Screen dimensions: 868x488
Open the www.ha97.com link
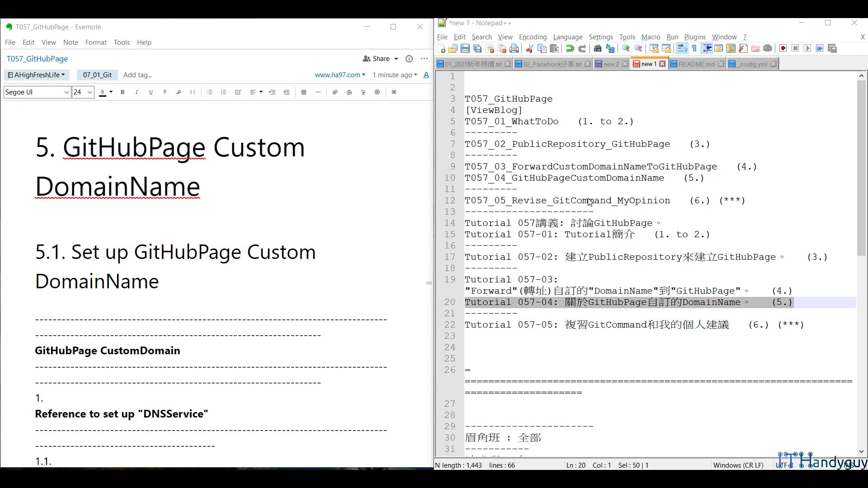337,75
